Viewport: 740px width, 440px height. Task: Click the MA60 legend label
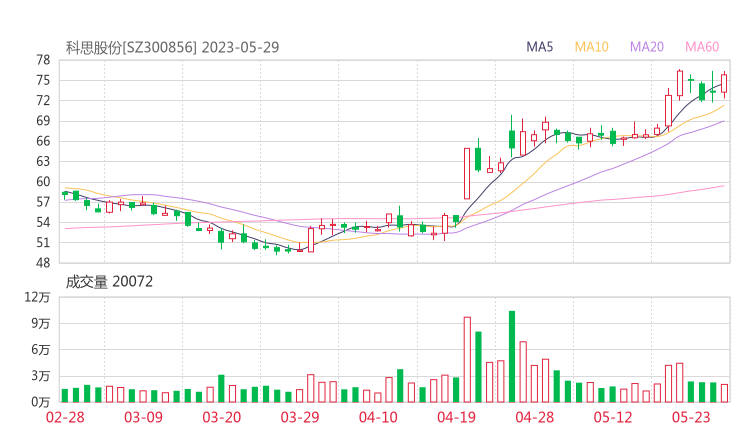(x=702, y=47)
